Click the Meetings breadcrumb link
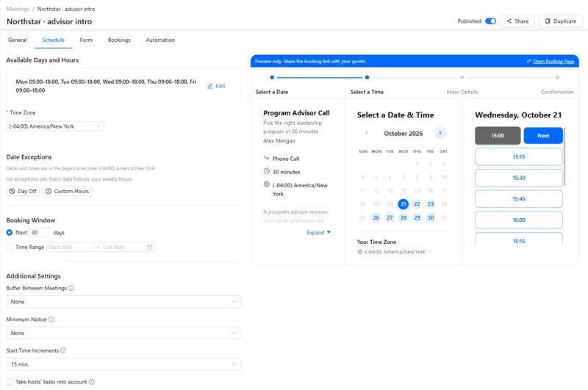This screenshot has width=588, height=390. pos(18,9)
